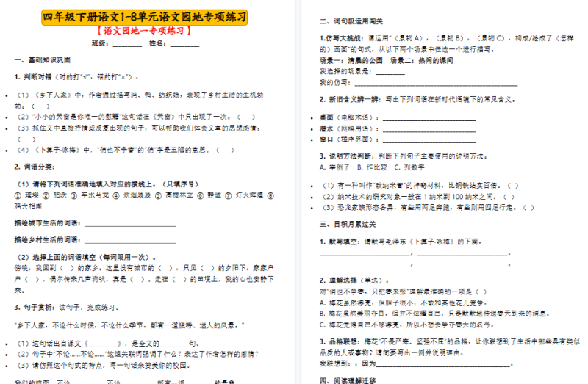
Task: Click statement (1) about《乡下人家》
Action: pos(138,101)
